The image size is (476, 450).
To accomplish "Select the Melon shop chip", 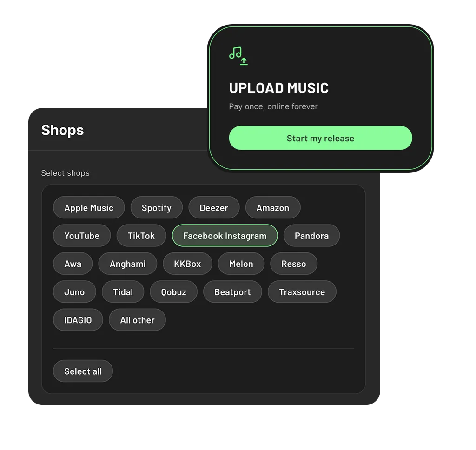I will [x=241, y=264].
